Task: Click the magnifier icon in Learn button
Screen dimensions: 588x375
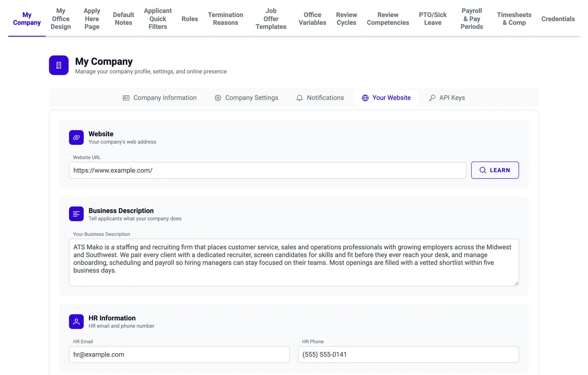Action: click(483, 170)
